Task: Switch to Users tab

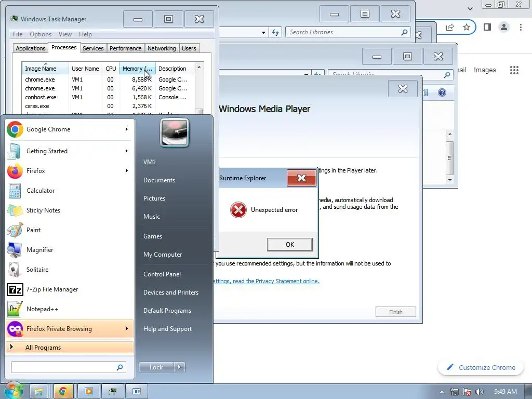Action: coord(189,48)
